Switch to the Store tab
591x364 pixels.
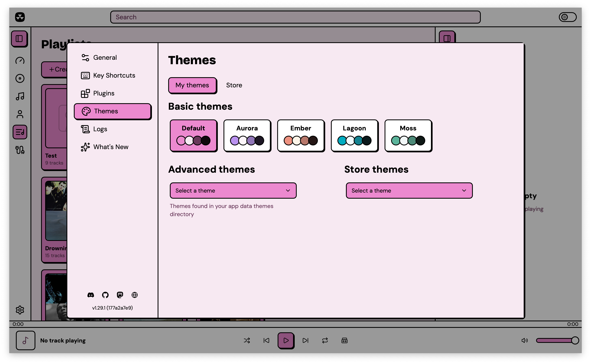[x=234, y=85]
